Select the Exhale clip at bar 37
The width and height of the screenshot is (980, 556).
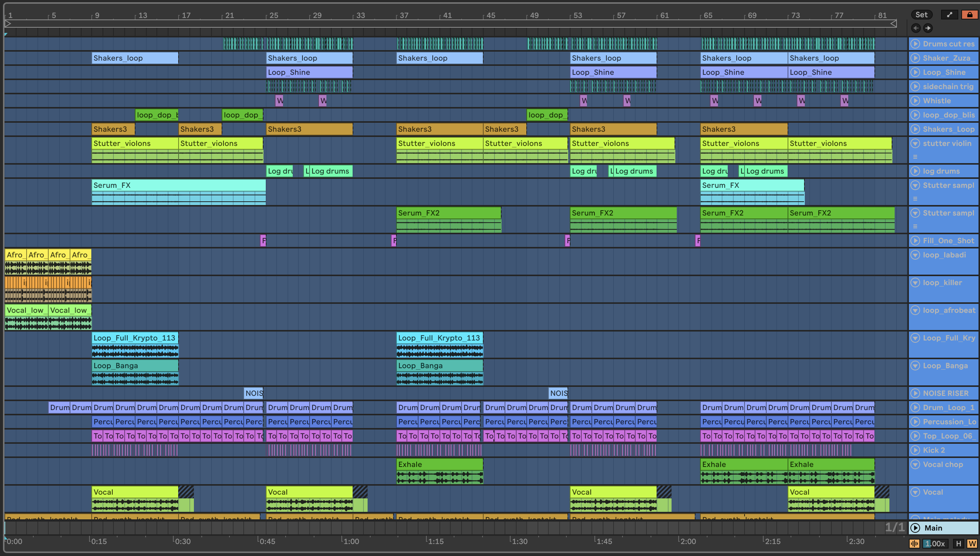tap(439, 464)
